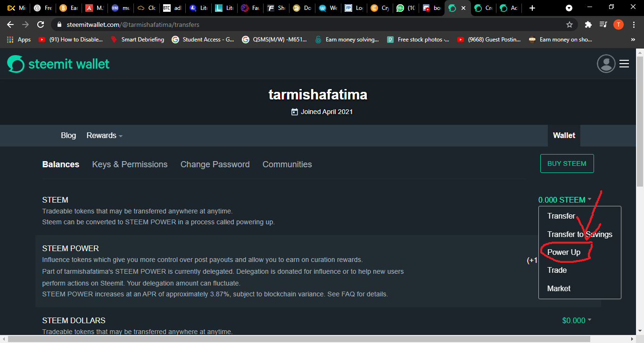Open the Apps bookmark shortcut

(x=19, y=40)
